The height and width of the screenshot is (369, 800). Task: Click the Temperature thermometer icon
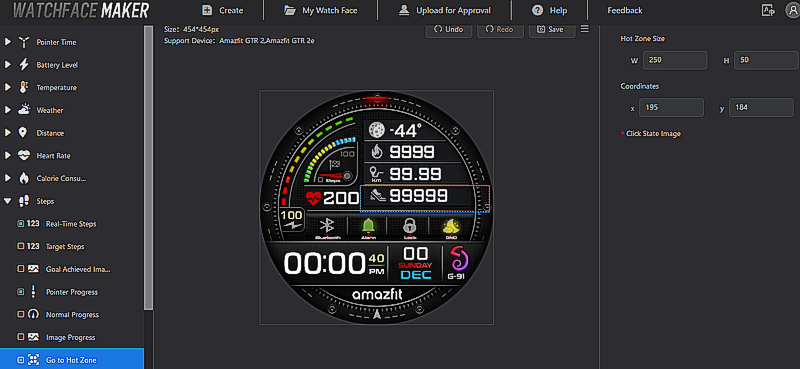point(23,87)
